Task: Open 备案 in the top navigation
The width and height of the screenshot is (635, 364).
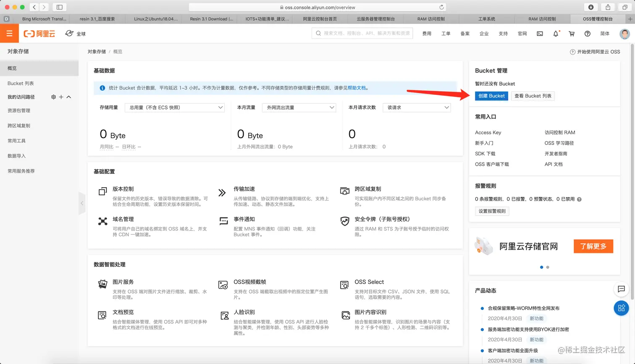Action: [x=465, y=34]
